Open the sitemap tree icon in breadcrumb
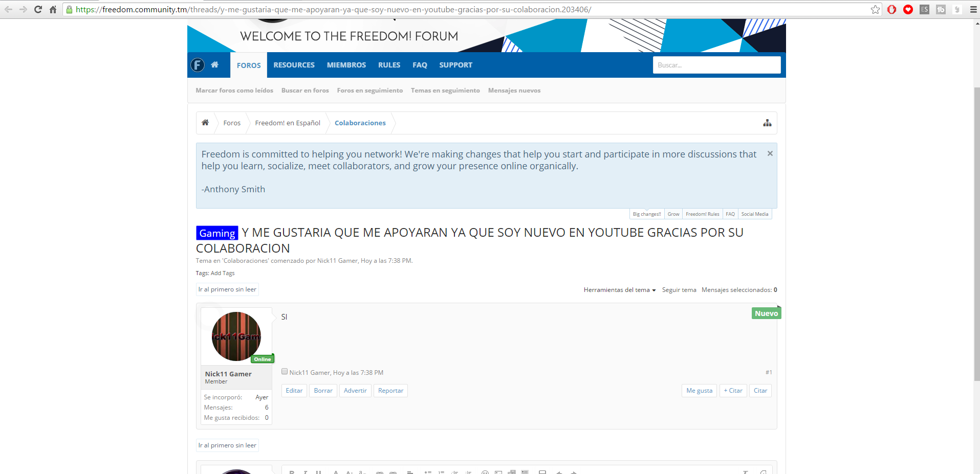980x474 pixels. [x=767, y=123]
